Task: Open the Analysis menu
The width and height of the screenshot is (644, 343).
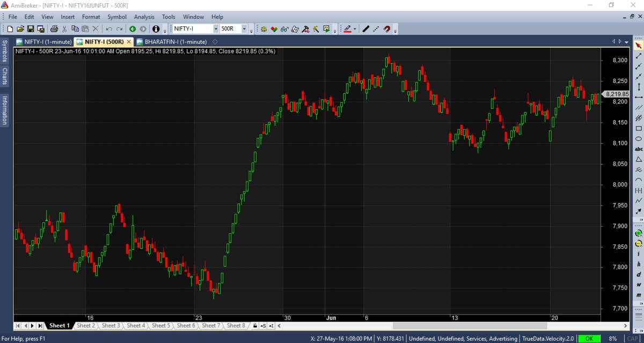Action: [x=144, y=17]
